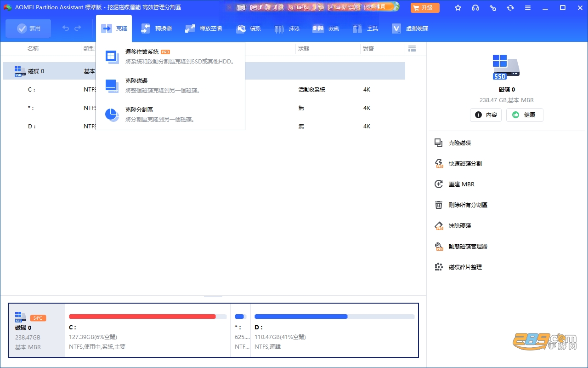This screenshot has width=588, height=368.
Task: Select the 磁碟 0 block in disk map
Action: (37, 330)
